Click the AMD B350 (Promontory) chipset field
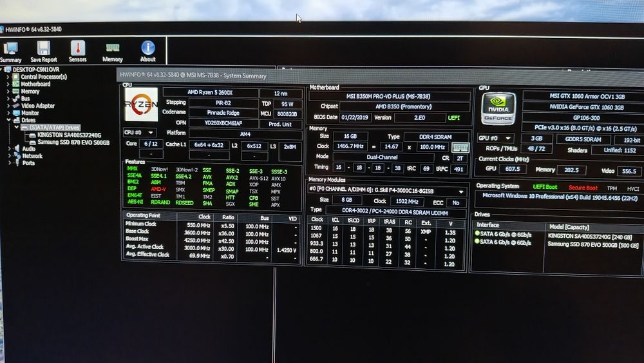 [404, 107]
